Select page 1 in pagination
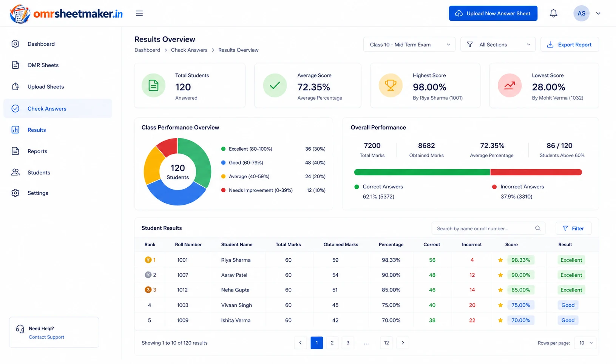The width and height of the screenshot is (616, 364). click(x=316, y=343)
